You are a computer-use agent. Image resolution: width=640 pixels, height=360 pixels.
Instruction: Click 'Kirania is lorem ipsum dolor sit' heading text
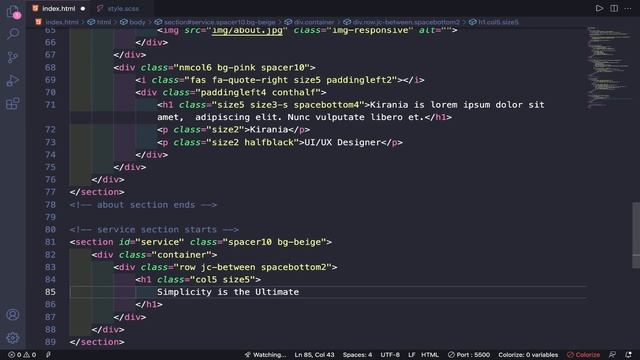(x=457, y=105)
